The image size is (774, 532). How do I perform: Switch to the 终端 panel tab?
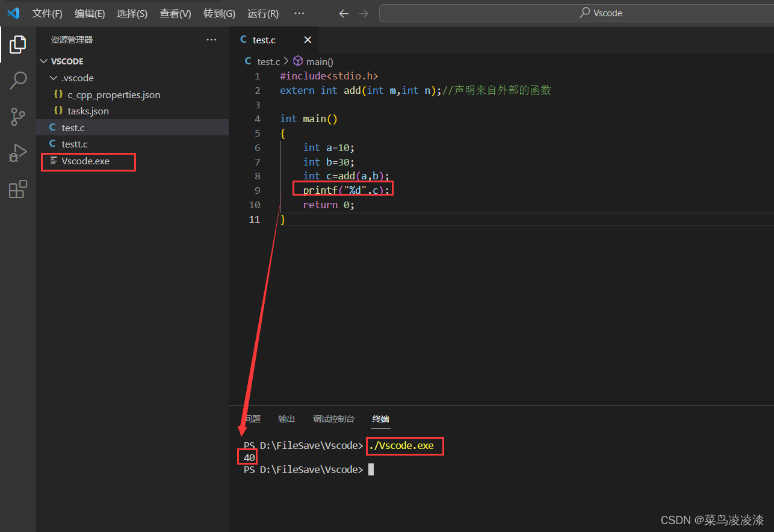pos(381,419)
